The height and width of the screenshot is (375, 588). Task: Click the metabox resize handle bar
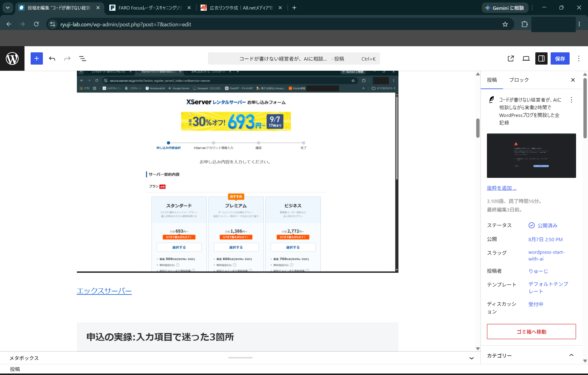pyautogui.click(x=240, y=358)
